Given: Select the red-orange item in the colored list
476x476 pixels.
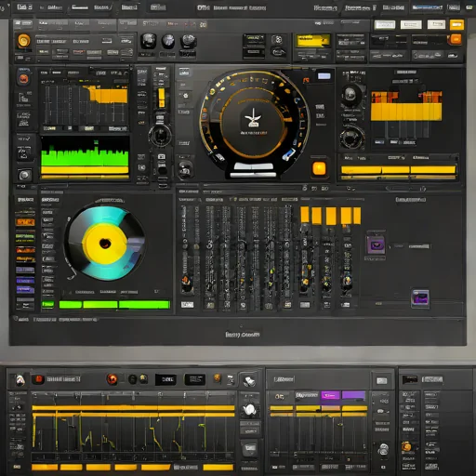Looking at the screenshot, I should tap(25, 250).
